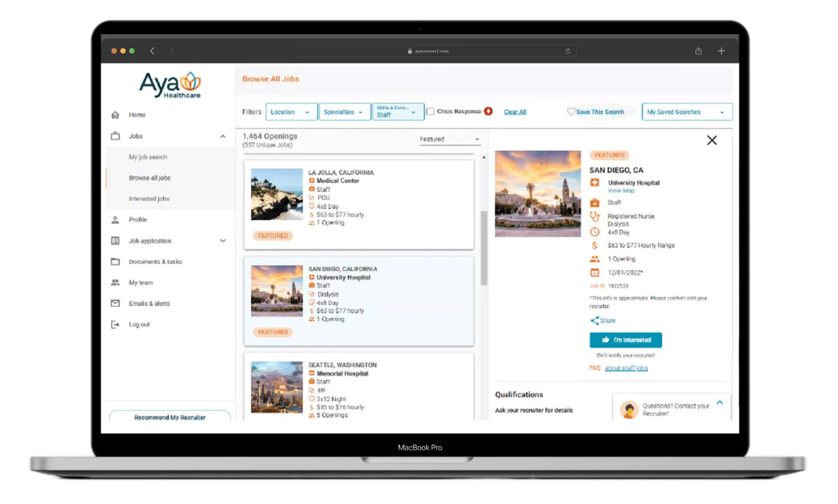This screenshot has height=504, width=838.
Task: Open the Featured sort dropdown
Action: coord(450,140)
